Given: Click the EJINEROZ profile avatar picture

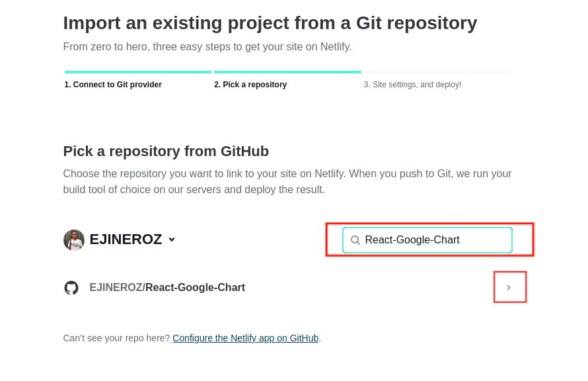Looking at the screenshot, I should coord(74,240).
